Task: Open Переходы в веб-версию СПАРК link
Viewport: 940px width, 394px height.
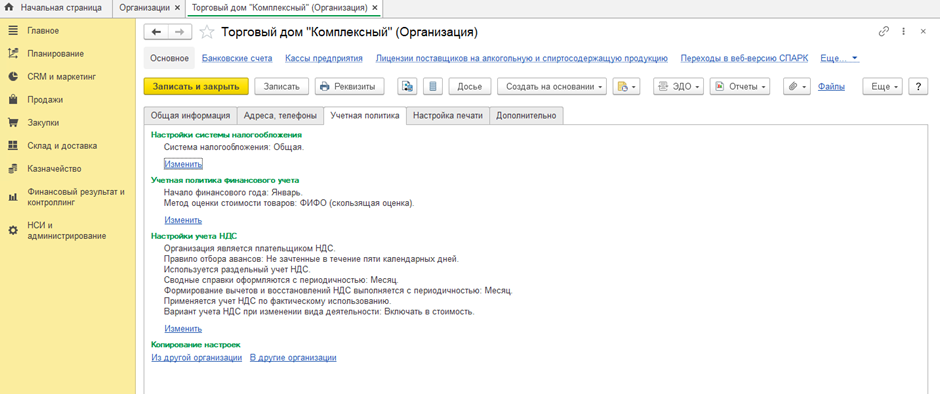Action: (x=745, y=58)
